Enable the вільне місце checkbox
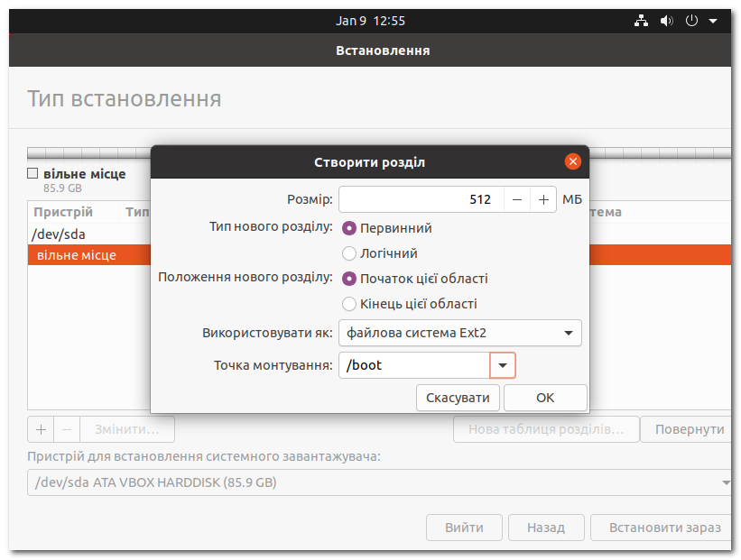This screenshot has width=741, height=560. (32, 173)
